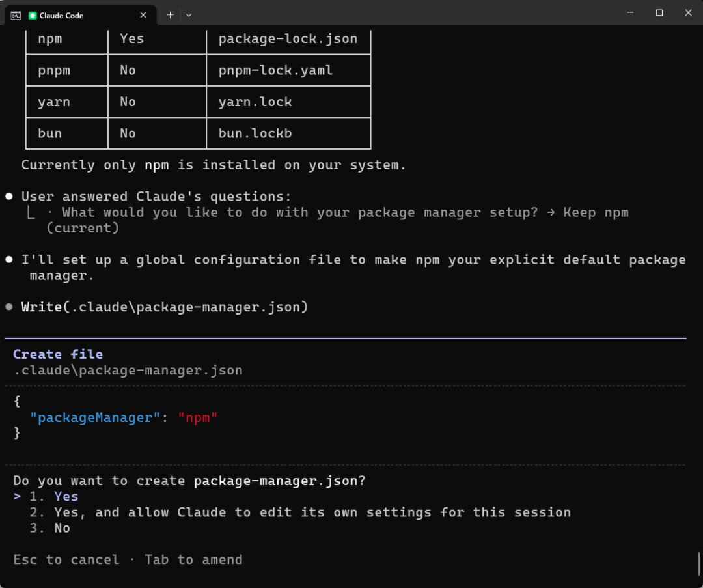Choose option 1. Yes
This screenshot has width=703, height=588.
[66, 496]
